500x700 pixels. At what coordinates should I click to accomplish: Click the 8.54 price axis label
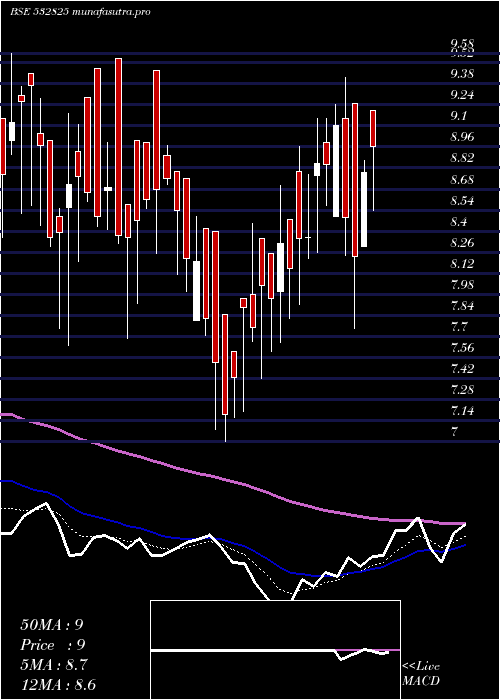coord(463,200)
